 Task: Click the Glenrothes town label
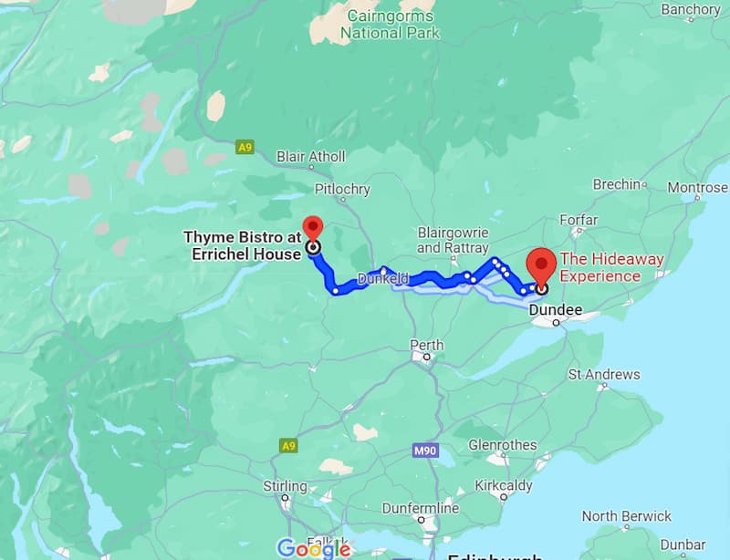click(x=503, y=445)
